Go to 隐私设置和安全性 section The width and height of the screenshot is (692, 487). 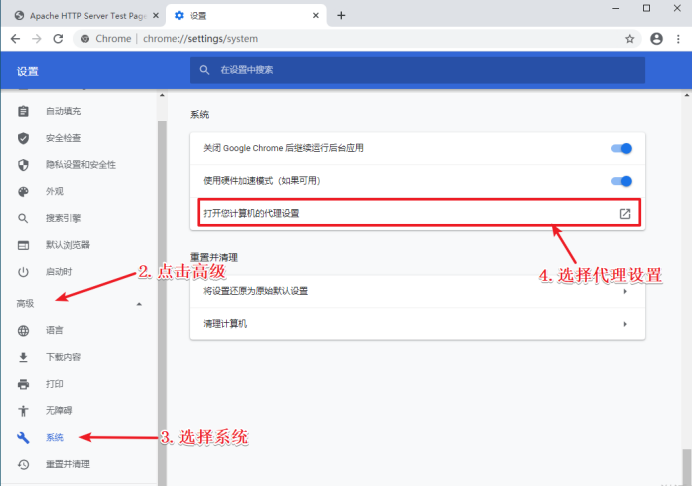click(79, 165)
